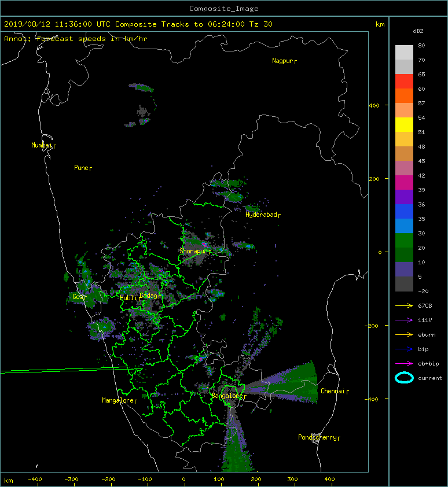
Task: Click 'Annot: forecast speeds in km/hr' text
Action: tap(76, 39)
